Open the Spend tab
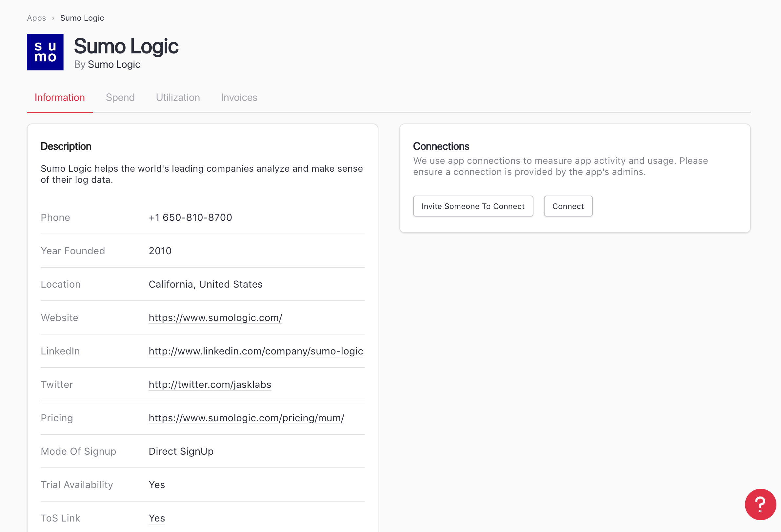781x532 pixels. (x=120, y=97)
